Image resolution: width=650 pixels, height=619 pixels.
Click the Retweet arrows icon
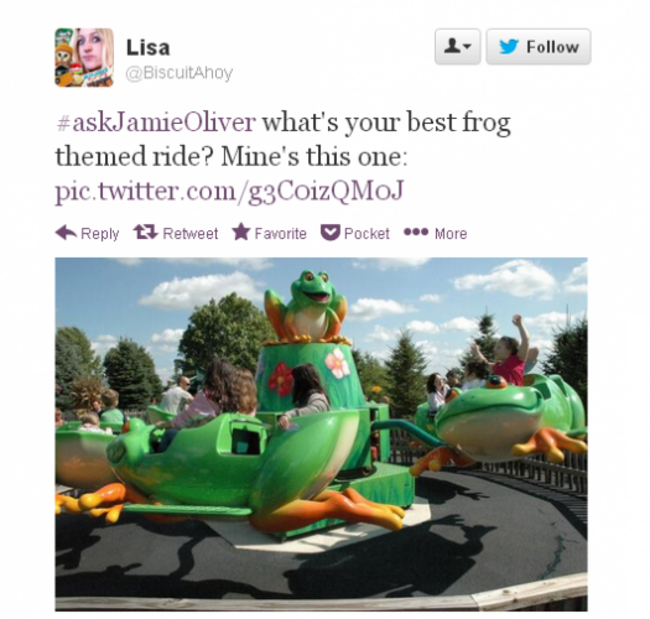[x=146, y=232]
